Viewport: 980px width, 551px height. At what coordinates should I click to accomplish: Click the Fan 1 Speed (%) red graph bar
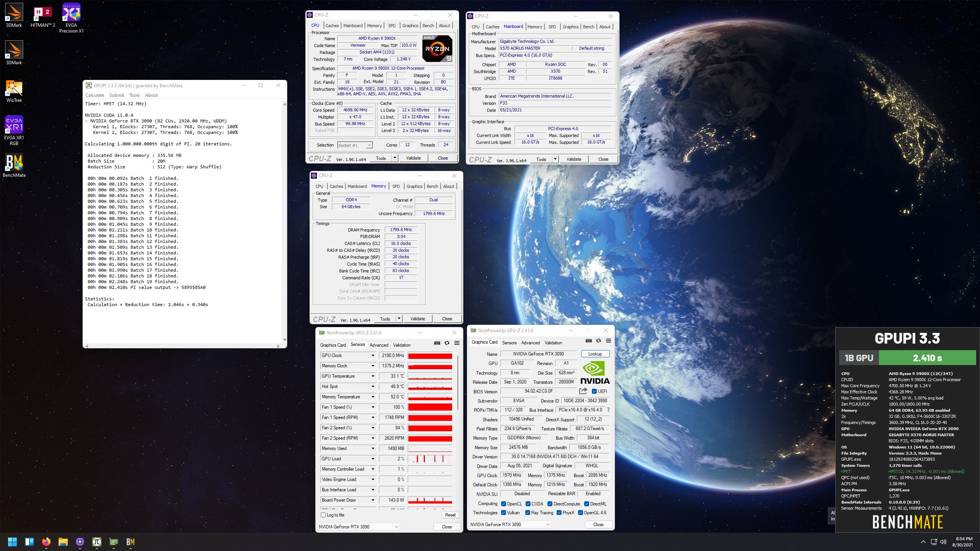coord(430,407)
